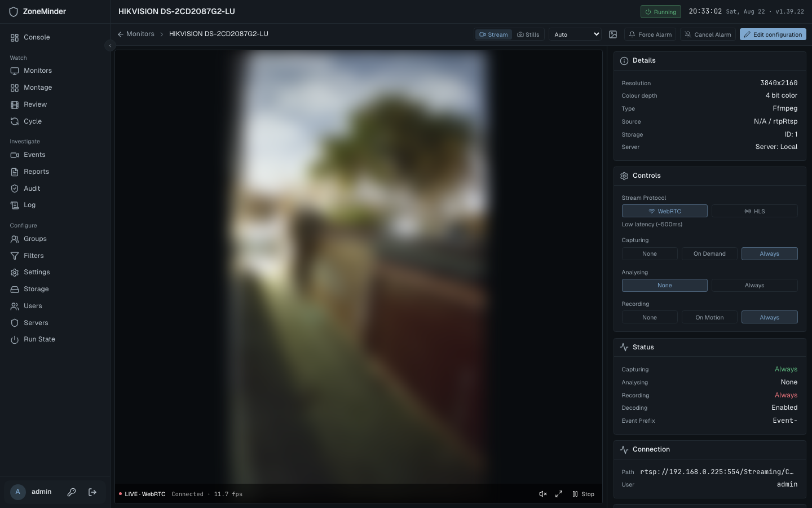The width and height of the screenshot is (812, 508).
Task: Click the Run State power icon
Action: coord(15,339)
